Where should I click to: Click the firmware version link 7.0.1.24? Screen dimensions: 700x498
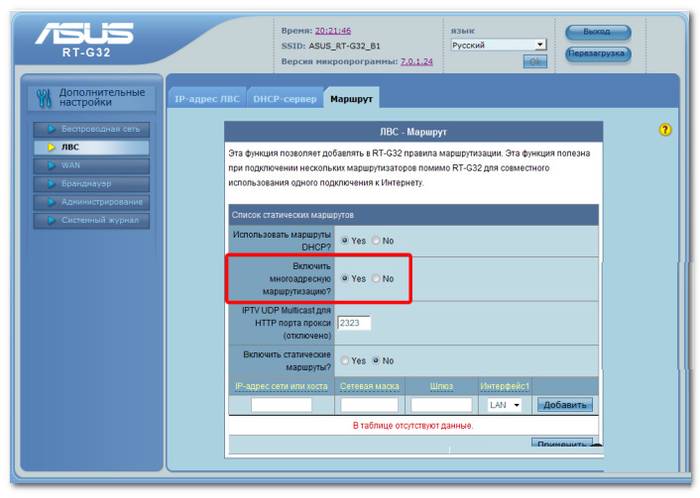point(417,62)
